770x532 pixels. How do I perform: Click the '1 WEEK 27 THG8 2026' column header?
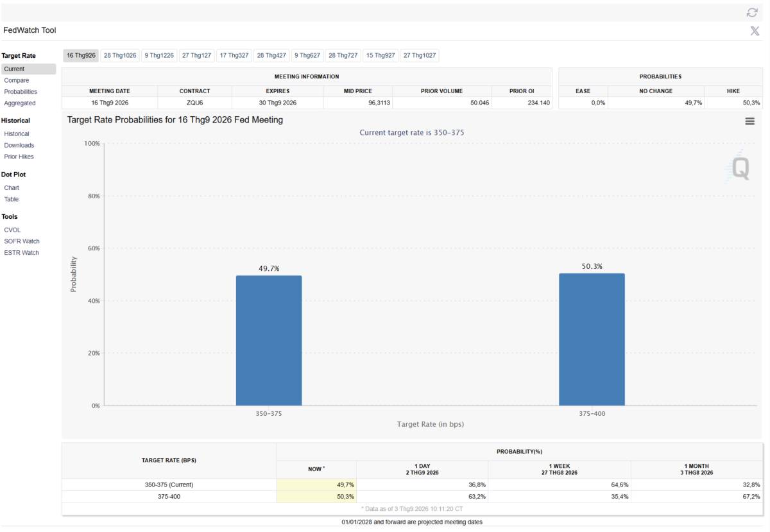(x=560, y=469)
